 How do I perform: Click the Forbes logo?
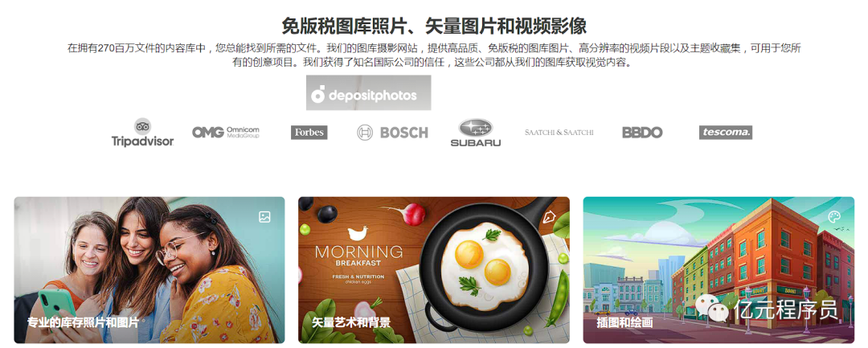[x=309, y=133]
